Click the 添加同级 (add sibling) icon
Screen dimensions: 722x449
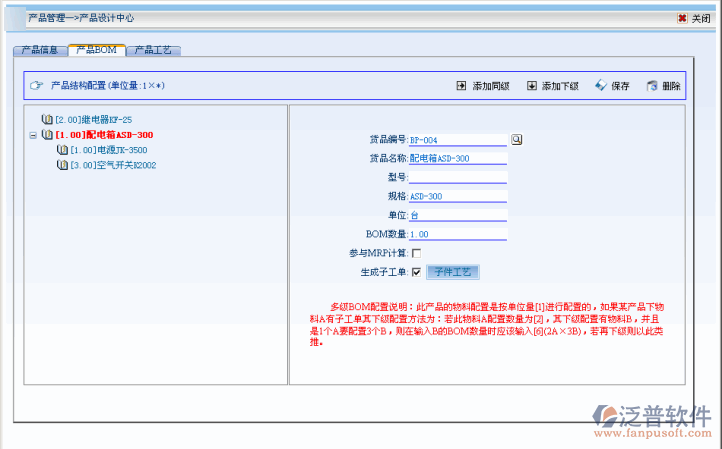pyautogui.click(x=461, y=86)
